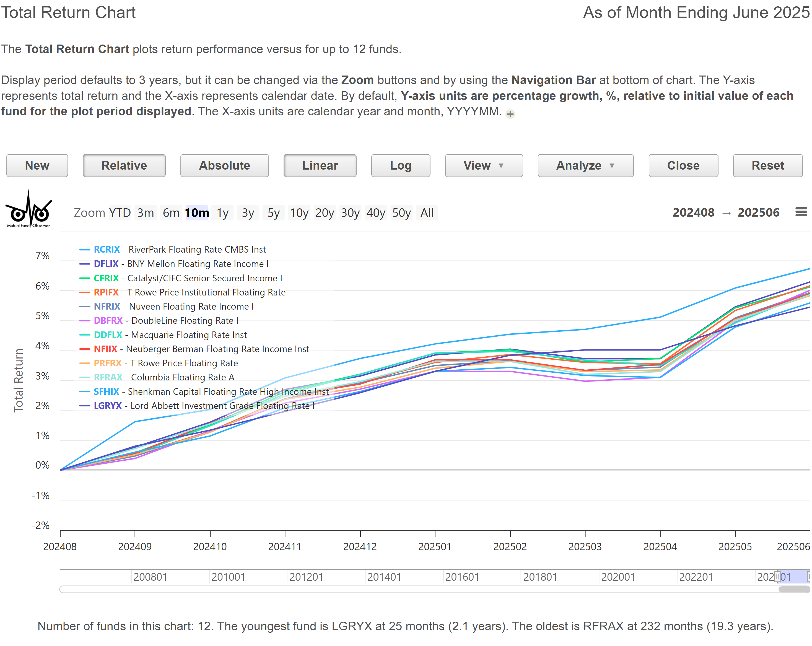812x646 pixels.
Task: Set zoom to 3m
Action: [145, 213]
